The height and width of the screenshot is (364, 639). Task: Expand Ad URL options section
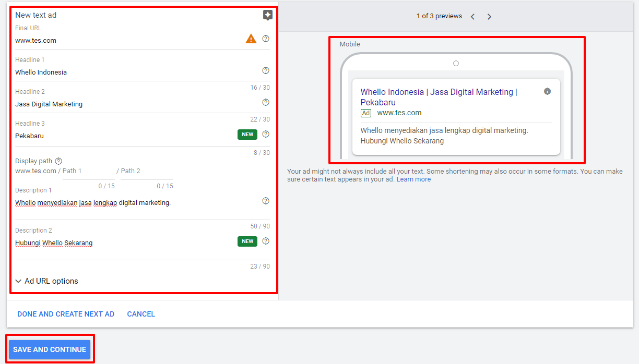(x=46, y=281)
